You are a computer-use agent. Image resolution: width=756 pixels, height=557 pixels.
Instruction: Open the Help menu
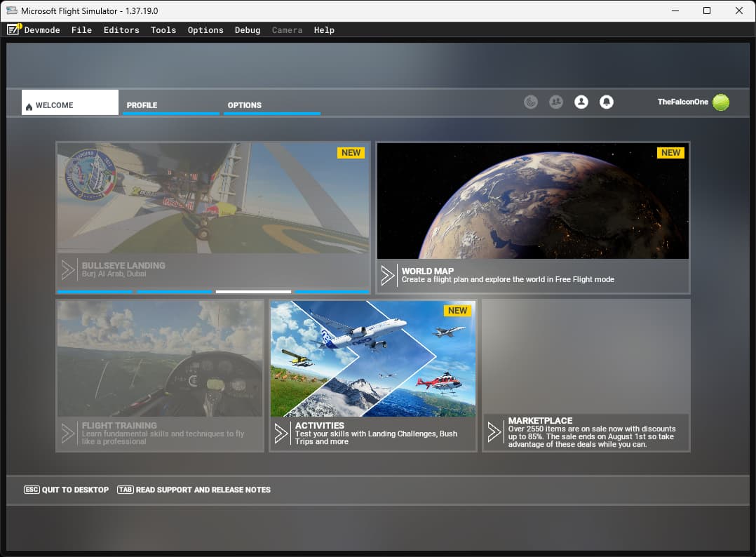point(324,30)
